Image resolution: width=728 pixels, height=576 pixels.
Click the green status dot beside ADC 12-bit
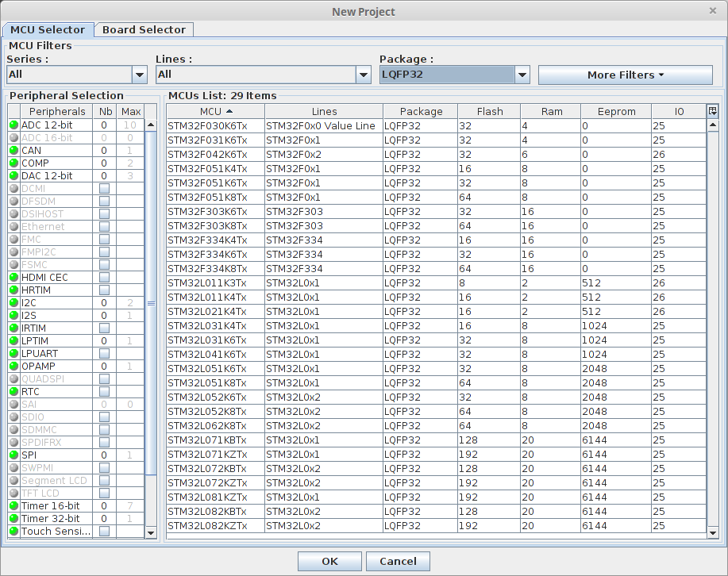pos(14,125)
